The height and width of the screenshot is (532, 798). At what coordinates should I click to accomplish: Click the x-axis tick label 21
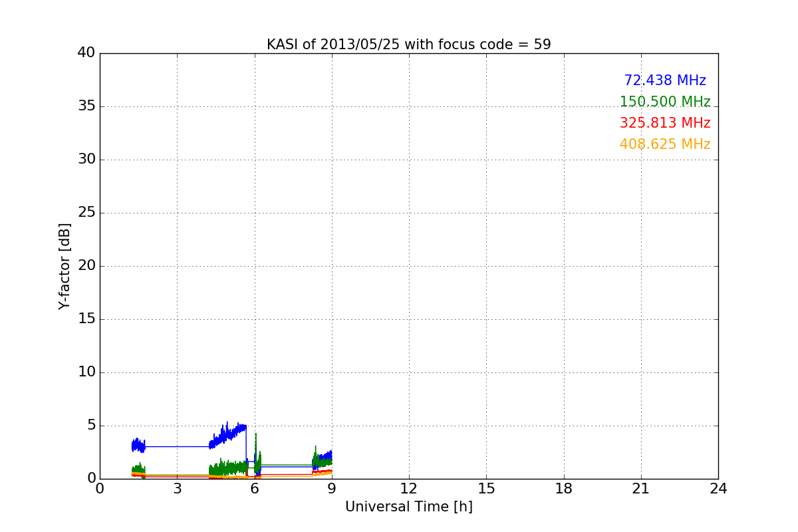[x=641, y=489]
